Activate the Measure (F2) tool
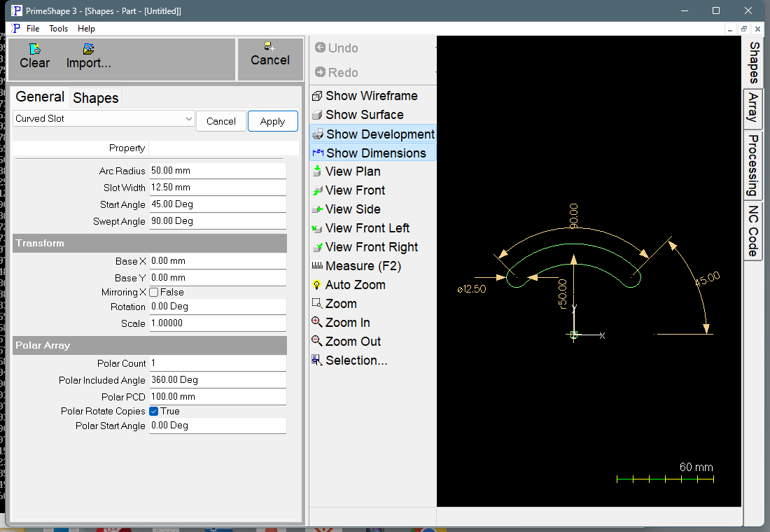The width and height of the screenshot is (770, 532). (356, 266)
